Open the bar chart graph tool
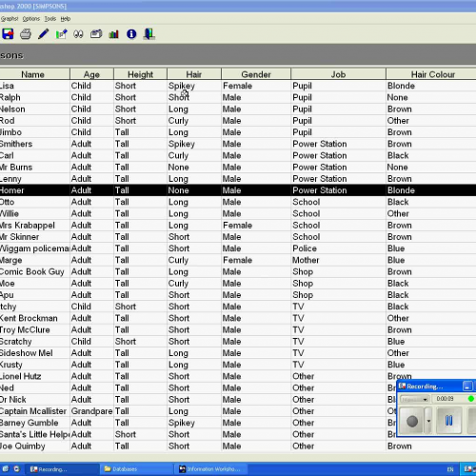476x476 pixels. (x=113, y=34)
